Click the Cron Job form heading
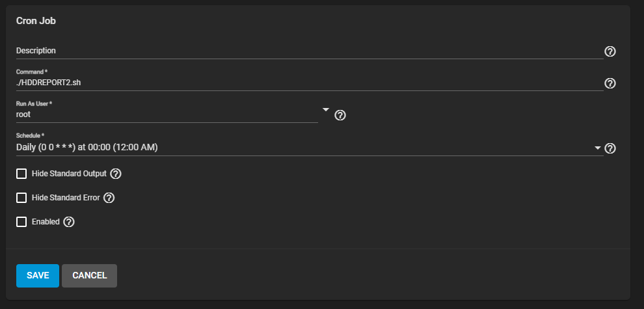The height and width of the screenshot is (309, 644). click(x=36, y=21)
